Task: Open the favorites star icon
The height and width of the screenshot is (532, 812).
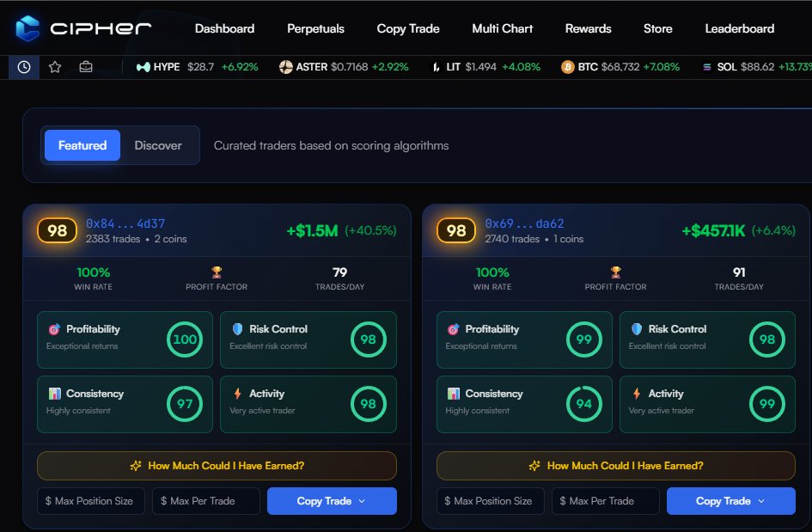Action: click(x=55, y=67)
